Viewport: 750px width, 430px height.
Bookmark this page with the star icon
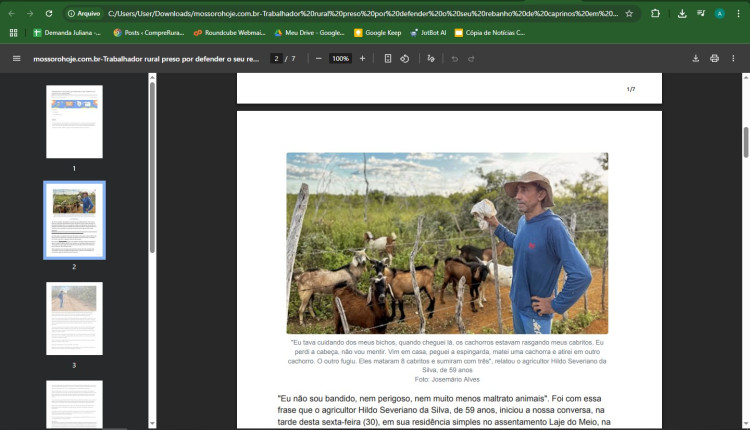pyautogui.click(x=629, y=14)
